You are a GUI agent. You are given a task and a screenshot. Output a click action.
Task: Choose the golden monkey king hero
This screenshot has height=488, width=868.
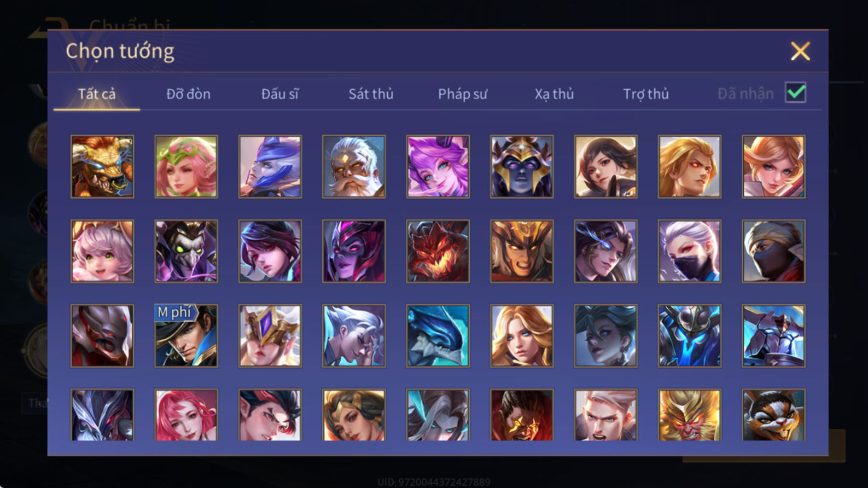point(689,415)
